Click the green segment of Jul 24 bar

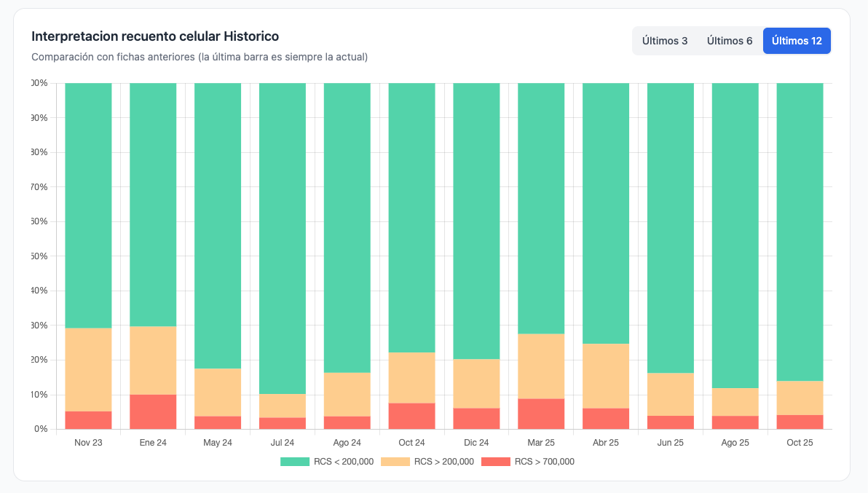pyautogui.click(x=283, y=238)
